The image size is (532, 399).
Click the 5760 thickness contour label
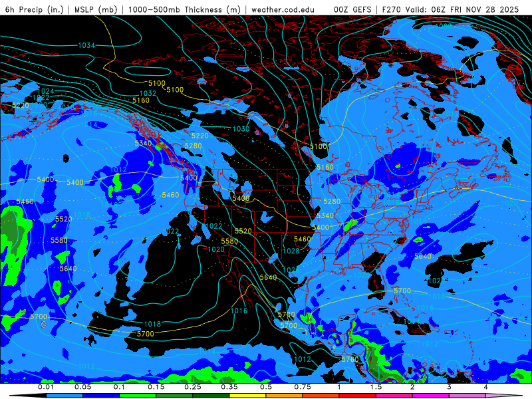click(x=350, y=359)
